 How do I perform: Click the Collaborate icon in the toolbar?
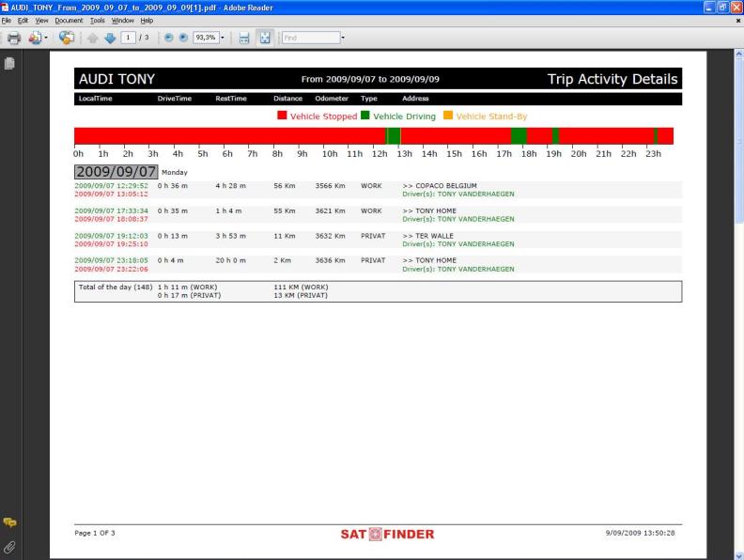pyautogui.click(x=67, y=38)
